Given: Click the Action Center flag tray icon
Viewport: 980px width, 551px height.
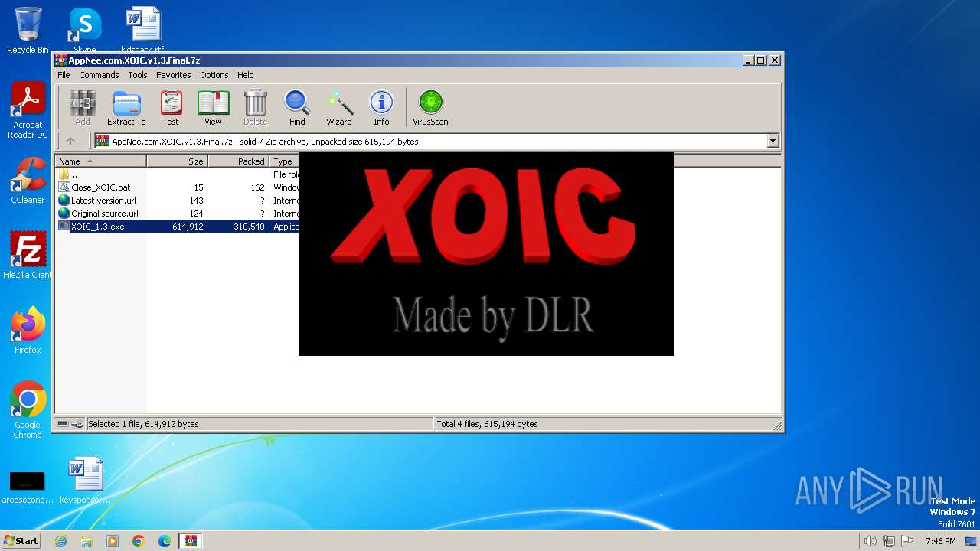Looking at the screenshot, I should (x=908, y=541).
